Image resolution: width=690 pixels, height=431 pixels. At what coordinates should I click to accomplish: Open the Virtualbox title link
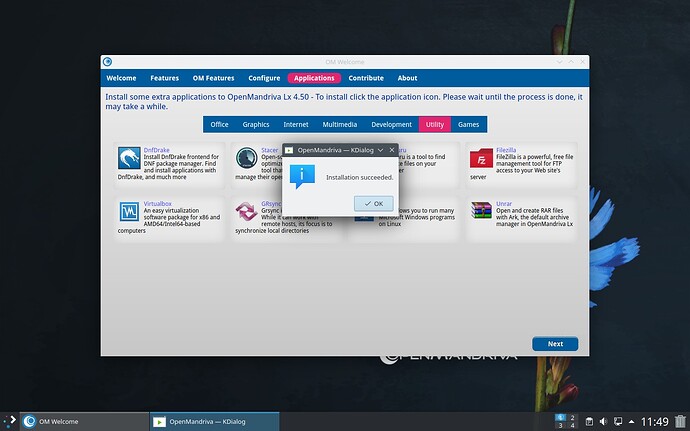158,204
